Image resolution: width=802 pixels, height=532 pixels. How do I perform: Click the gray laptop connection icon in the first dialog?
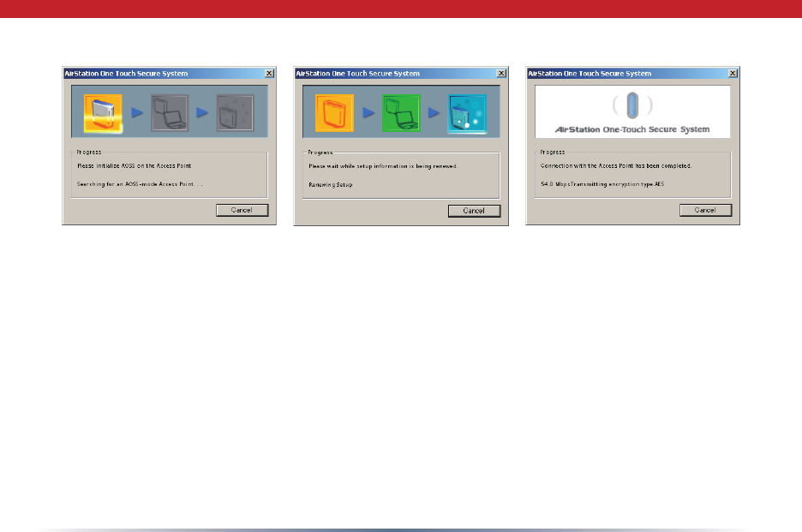[x=170, y=113]
